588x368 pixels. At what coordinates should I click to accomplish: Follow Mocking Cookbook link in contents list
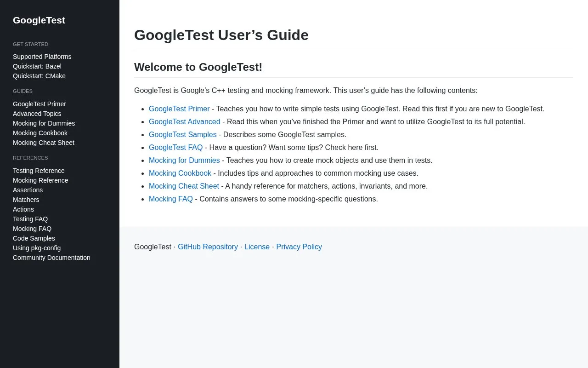point(180,173)
